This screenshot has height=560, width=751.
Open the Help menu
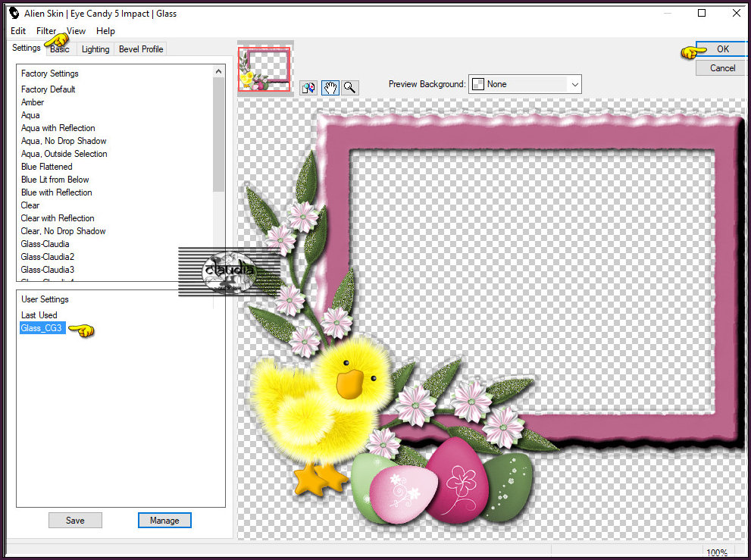[105, 31]
